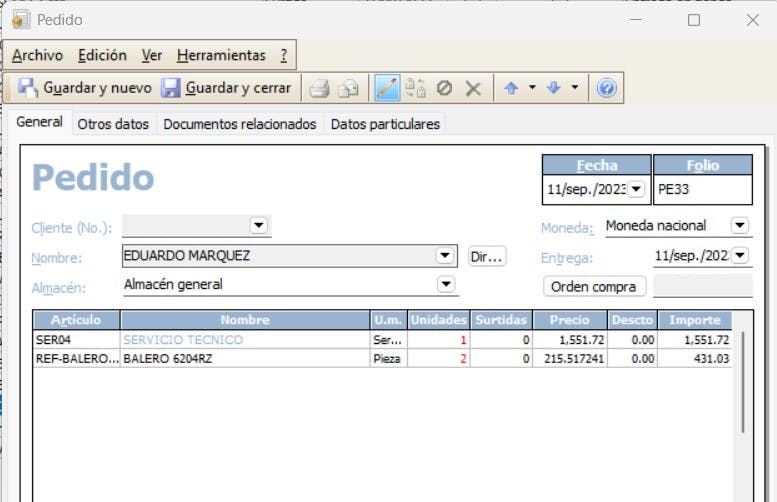Viewport: 777px width, 502px height.
Task: Click the price cell 215.517241
Action: (x=570, y=359)
